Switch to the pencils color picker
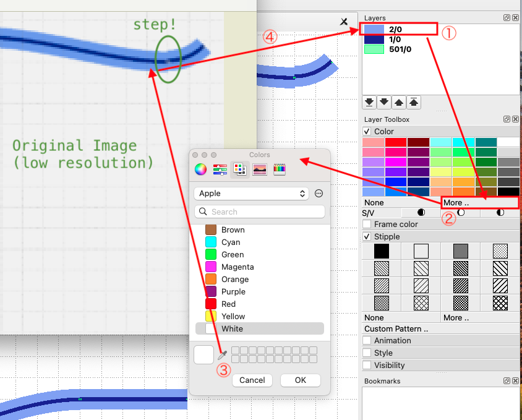 280,169
